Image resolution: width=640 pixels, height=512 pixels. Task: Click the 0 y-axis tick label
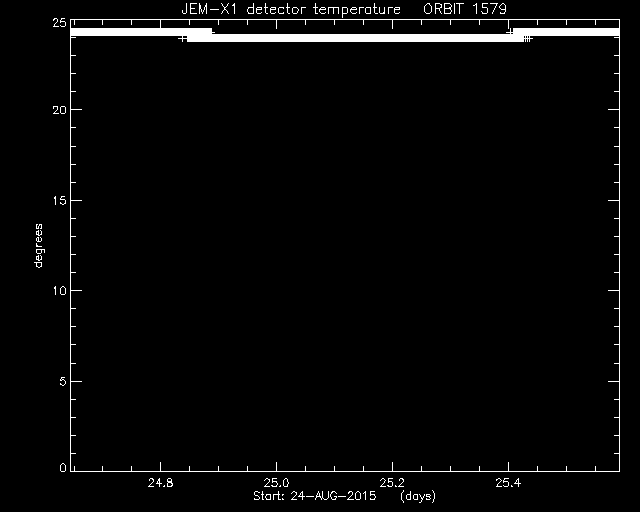coord(62,467)
